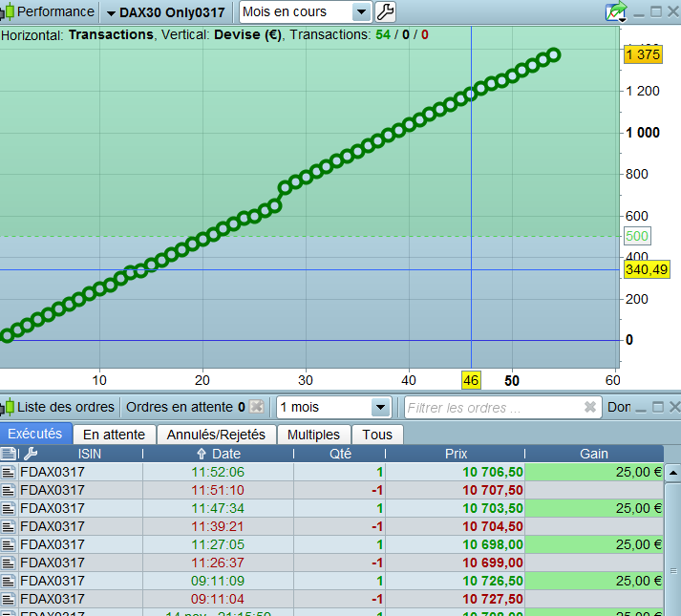Sort by the Date column header
The width and height of the screenshot is (681, 616).
219,454
